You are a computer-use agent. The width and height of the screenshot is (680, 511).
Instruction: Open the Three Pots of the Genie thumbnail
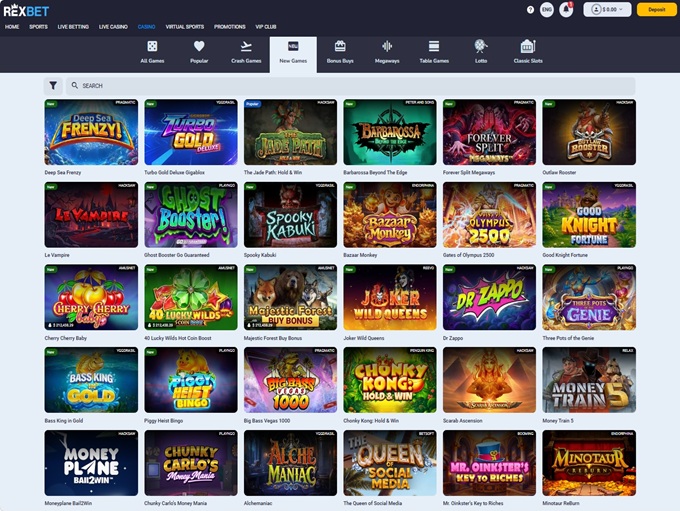(x=589, y=298)
